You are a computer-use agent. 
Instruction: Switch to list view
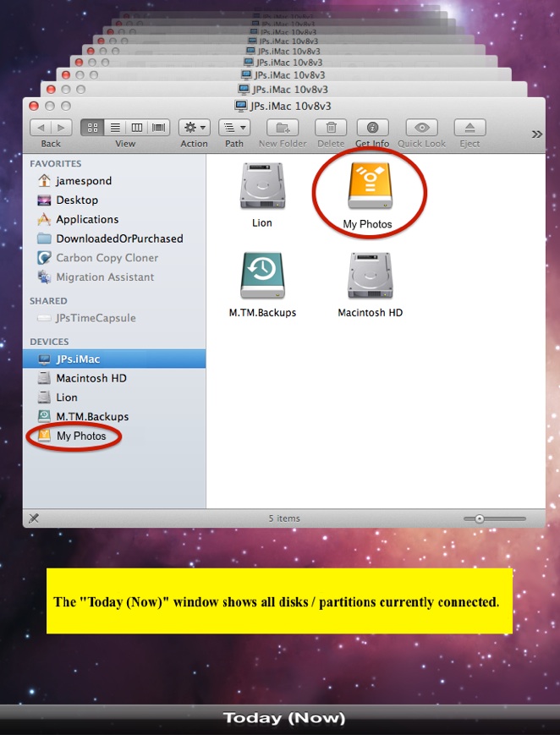115,128
